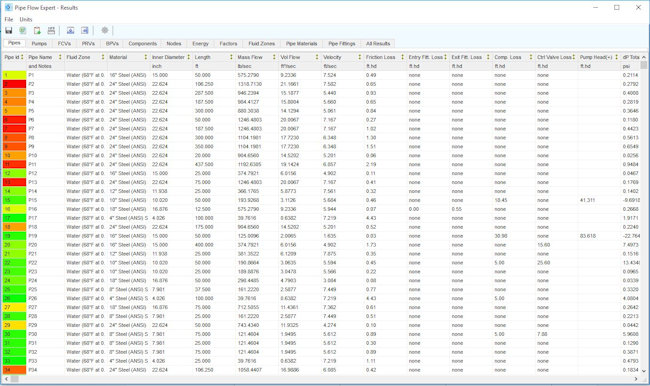Select the Pipe Materials tab
Image resolution: width=650 pixels, height=386 pixels.
tap(301, 44)
